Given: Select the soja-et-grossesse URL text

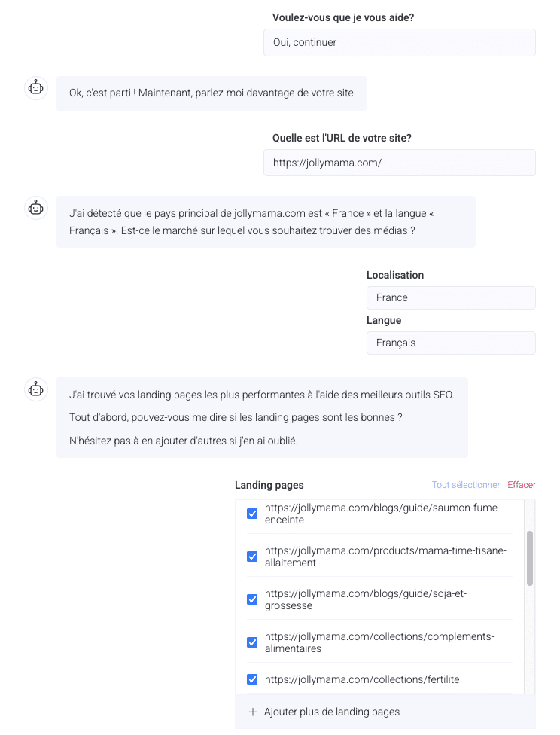Looking at the screenshot, I should (366, 599).
